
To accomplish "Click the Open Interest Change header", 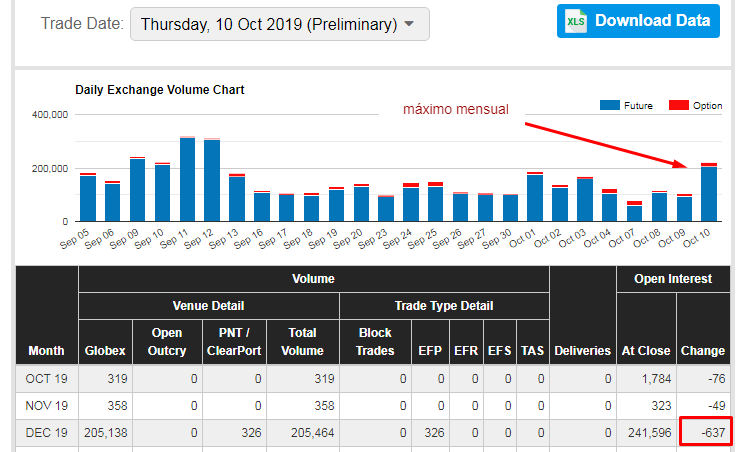I will [703, 350].
